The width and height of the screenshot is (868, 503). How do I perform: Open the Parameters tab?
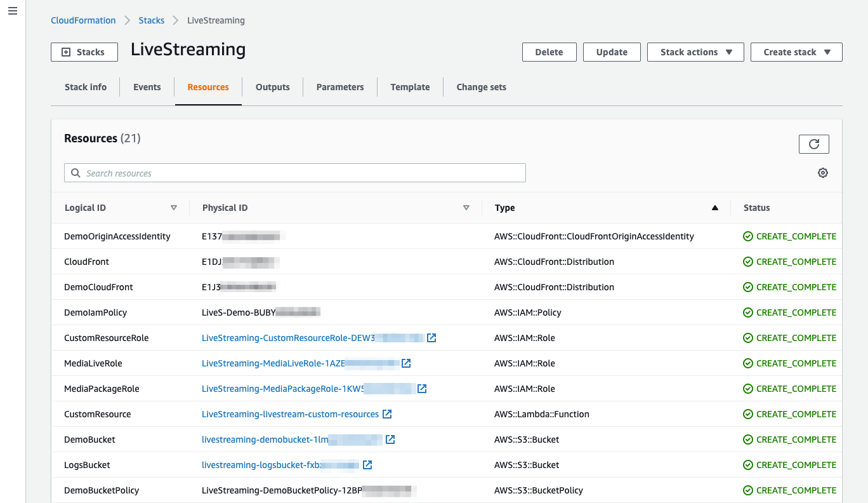tap(340, 87)
